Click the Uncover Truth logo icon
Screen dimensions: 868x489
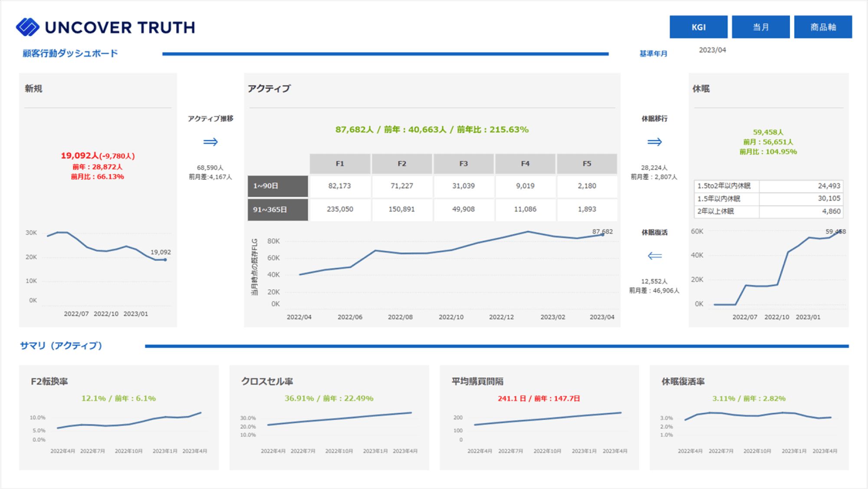click(27, 27)
